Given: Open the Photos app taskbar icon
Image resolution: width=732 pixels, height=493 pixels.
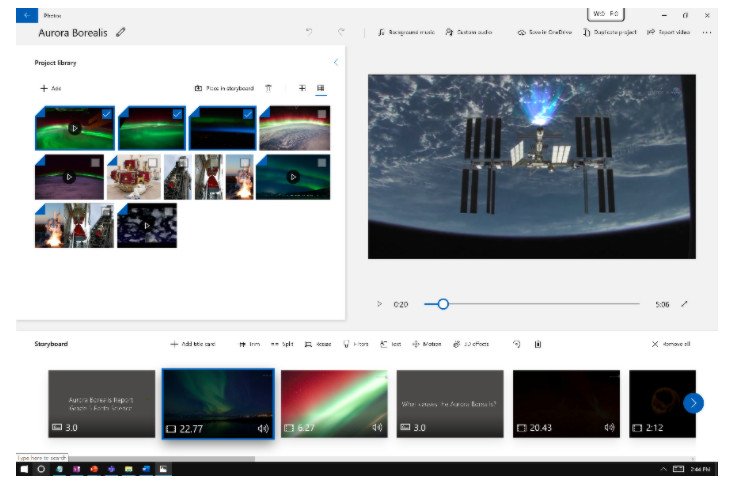Looking at the screenshot, I should 163,469.
